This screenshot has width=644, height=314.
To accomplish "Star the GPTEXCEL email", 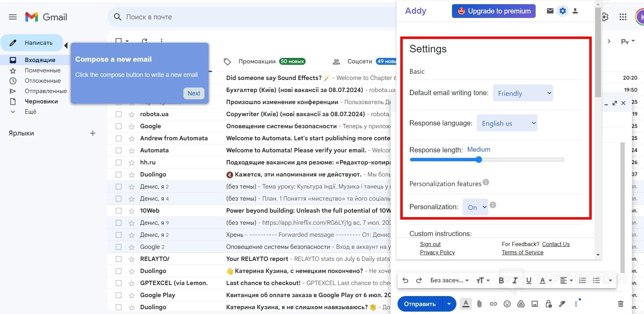I will click(x=131, y=283).
